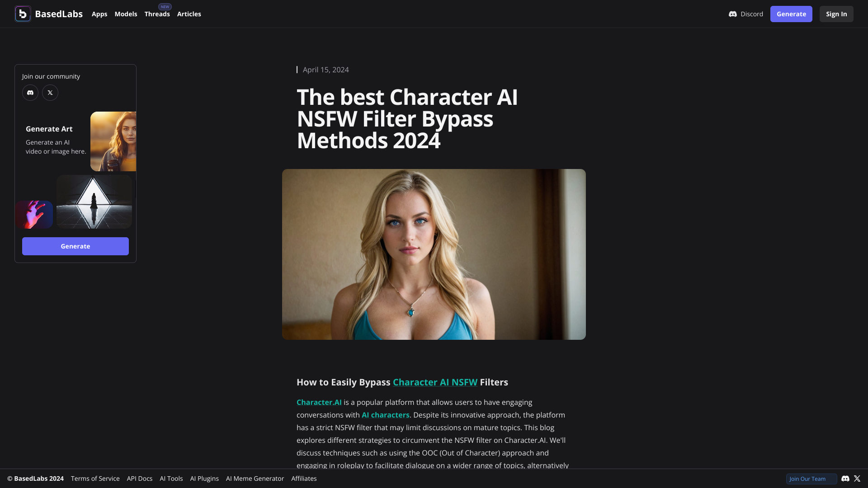
Task: Click the Generate button in top navbar
Action: point(791,14)
